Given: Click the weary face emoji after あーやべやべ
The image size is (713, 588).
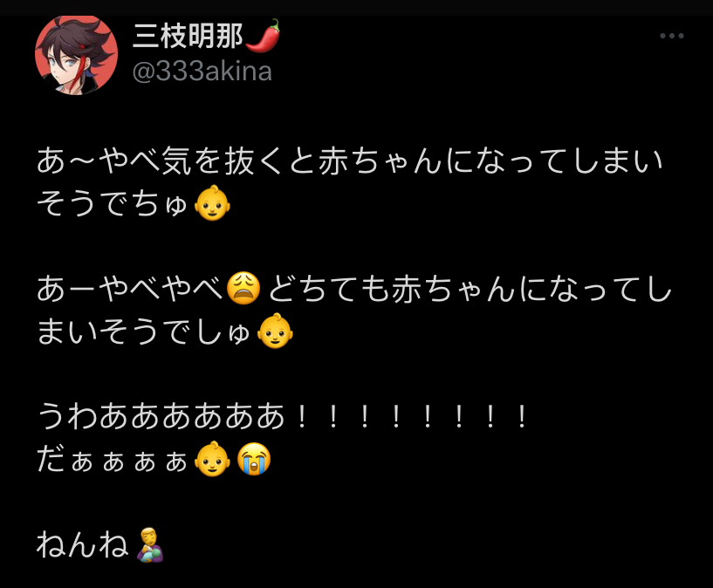Looking at the screenshot, I should (243, 288).
